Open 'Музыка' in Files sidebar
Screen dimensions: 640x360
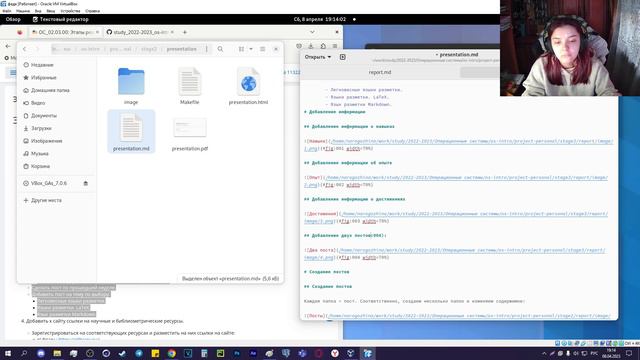(x=39, y=153)
